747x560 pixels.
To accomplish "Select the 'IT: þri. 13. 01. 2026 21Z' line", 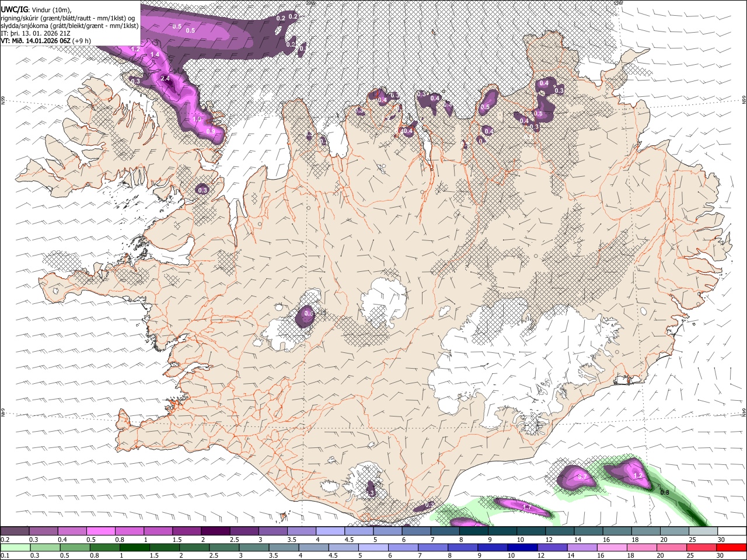I will coord(37,33).
